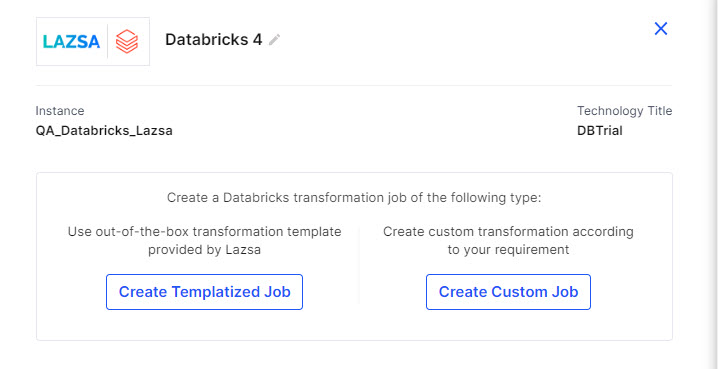Click the out-of-the-box transformation template description
The height and width of the screenshot is (369, 718).
click(204, 240)
